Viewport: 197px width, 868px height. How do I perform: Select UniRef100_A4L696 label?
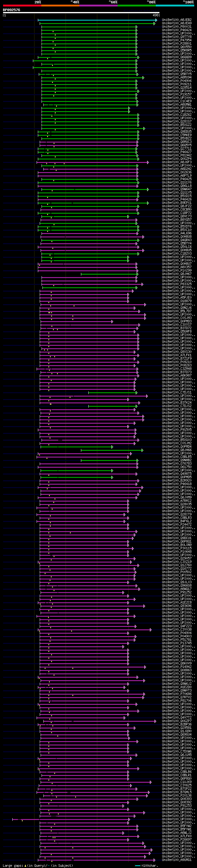pyautogui.click(x=177, y=233)
